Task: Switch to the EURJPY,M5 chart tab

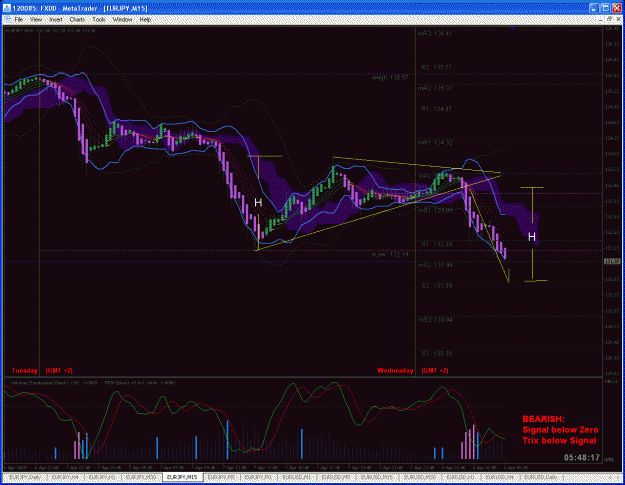Action: [221, 477]
